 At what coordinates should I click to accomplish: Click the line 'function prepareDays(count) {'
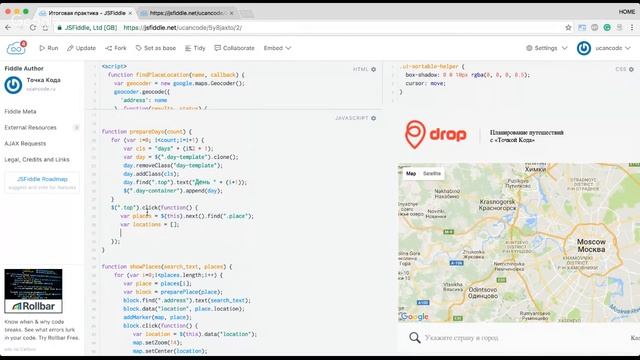coord(147,131)
